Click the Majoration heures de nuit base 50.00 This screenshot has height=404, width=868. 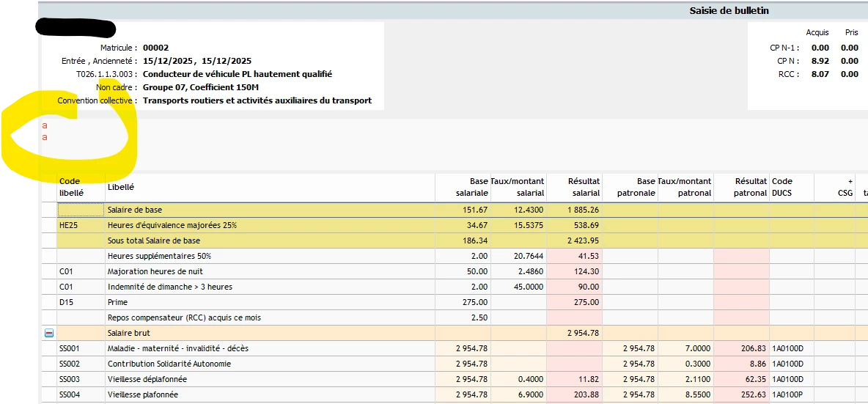point(477,271)
